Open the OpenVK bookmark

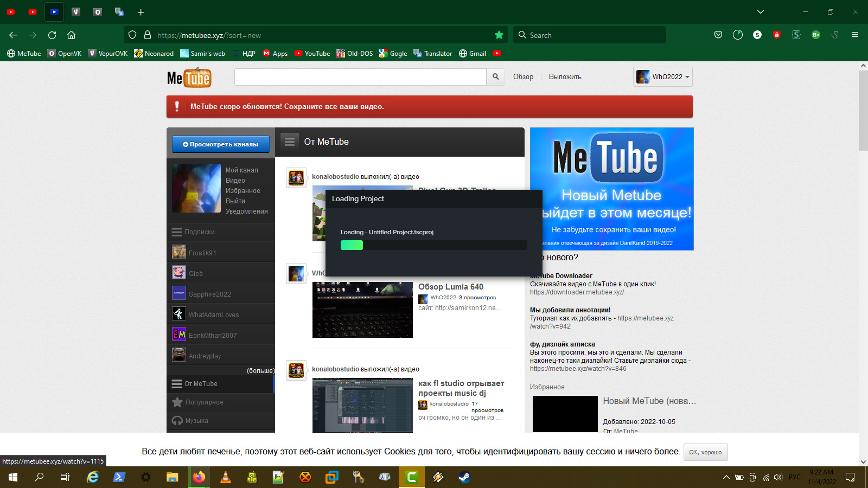65,54
